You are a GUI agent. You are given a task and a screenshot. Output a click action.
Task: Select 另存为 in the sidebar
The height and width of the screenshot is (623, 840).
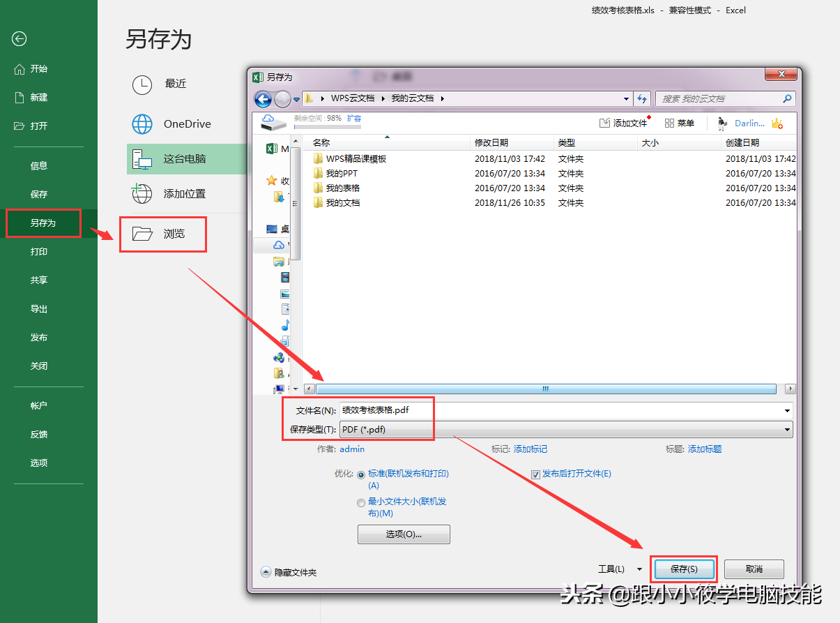43,223
